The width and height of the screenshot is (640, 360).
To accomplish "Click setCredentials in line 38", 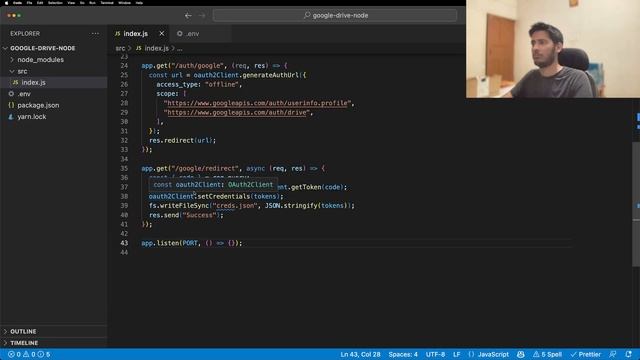I will click(x=224, y=196).
